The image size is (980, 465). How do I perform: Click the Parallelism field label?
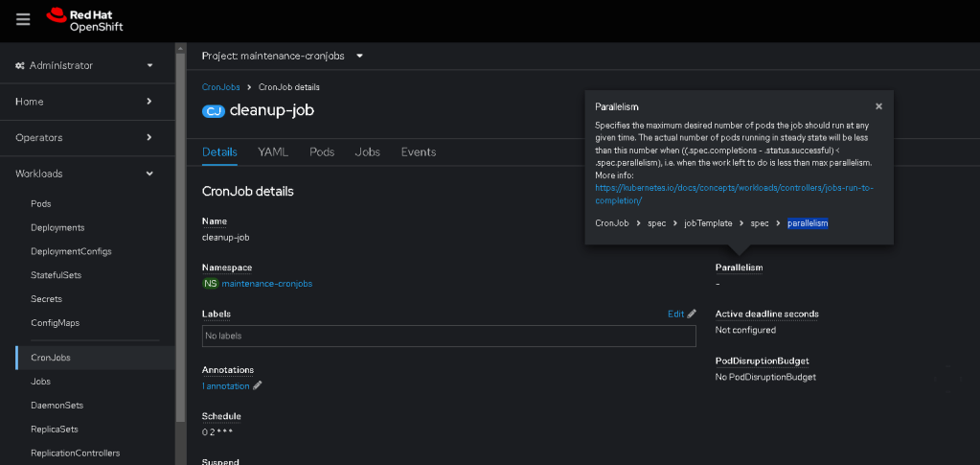point(739,267)
